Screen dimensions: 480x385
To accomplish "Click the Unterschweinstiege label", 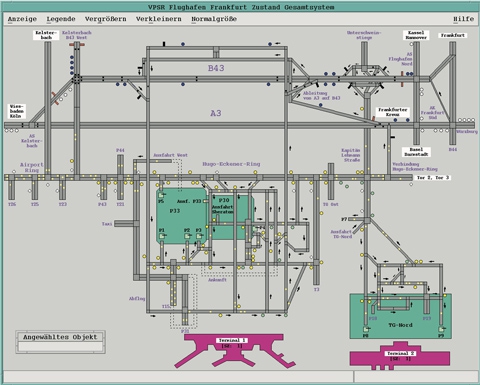I will (364, 35).
